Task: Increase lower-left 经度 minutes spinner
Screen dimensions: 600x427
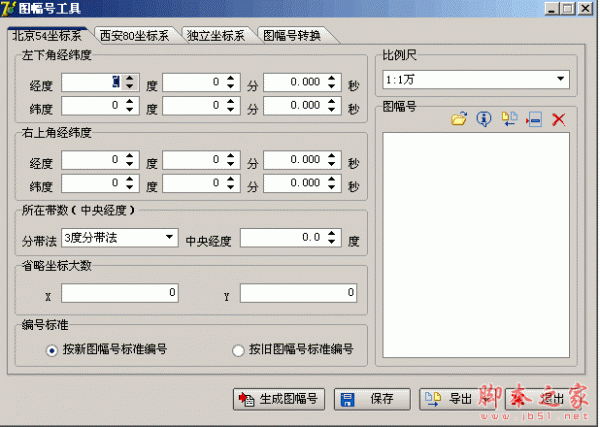Action: pos(231,78)
